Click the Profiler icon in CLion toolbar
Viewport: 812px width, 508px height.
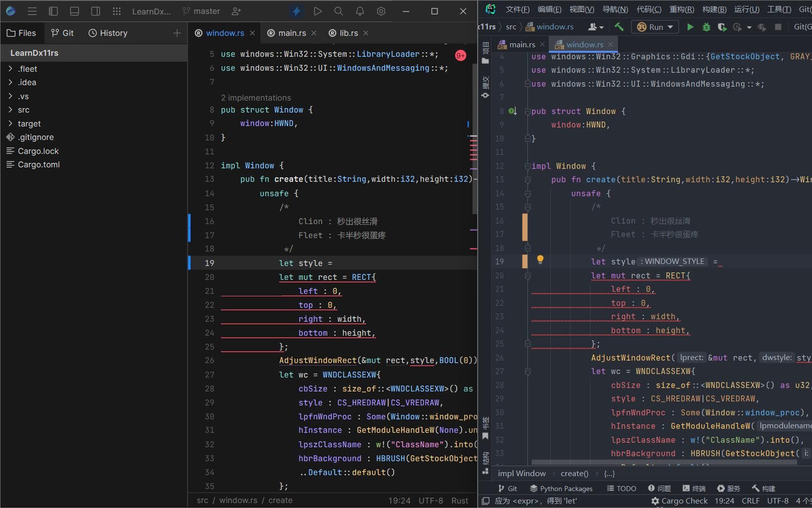(738, 27)
